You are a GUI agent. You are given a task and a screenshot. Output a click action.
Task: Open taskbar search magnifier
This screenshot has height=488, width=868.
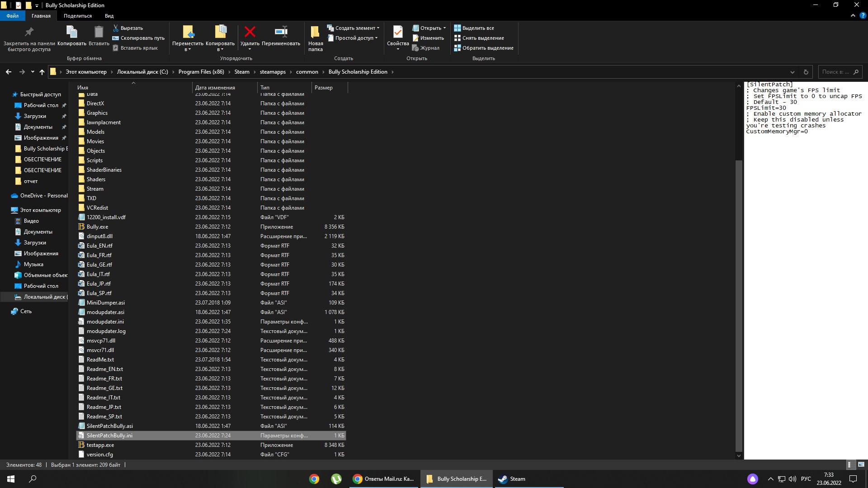point(33,479)
